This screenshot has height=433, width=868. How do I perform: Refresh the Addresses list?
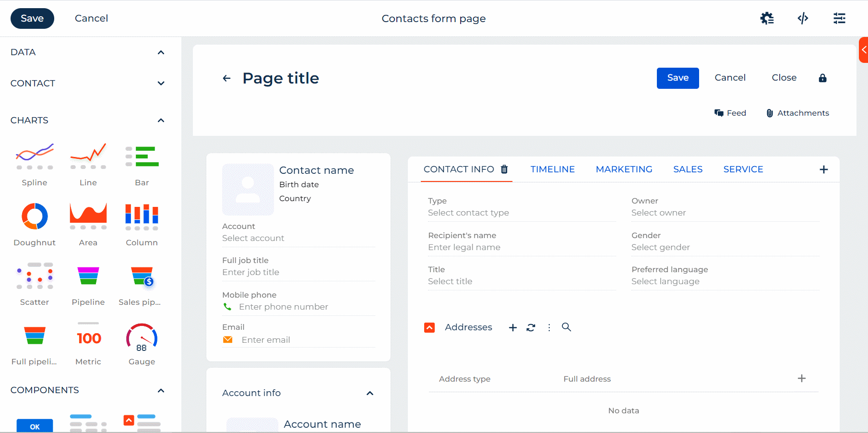[531, 327]
